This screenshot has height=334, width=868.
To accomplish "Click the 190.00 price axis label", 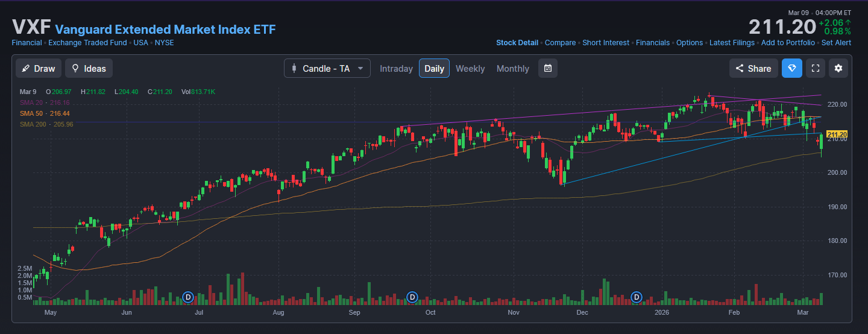I will pyautogui.click(x=838, y=207).
